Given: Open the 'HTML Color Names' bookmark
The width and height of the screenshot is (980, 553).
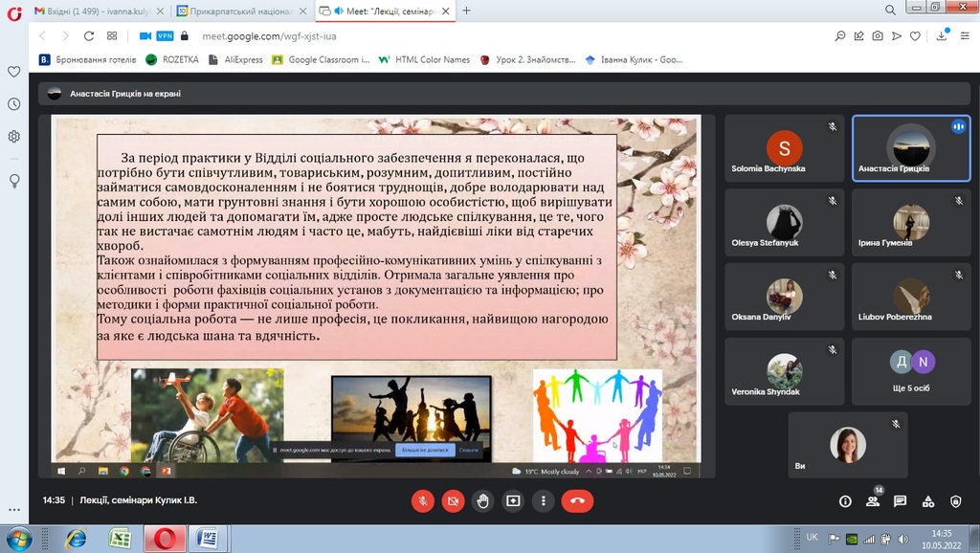Looking at the screenshot, I should 426,59.
